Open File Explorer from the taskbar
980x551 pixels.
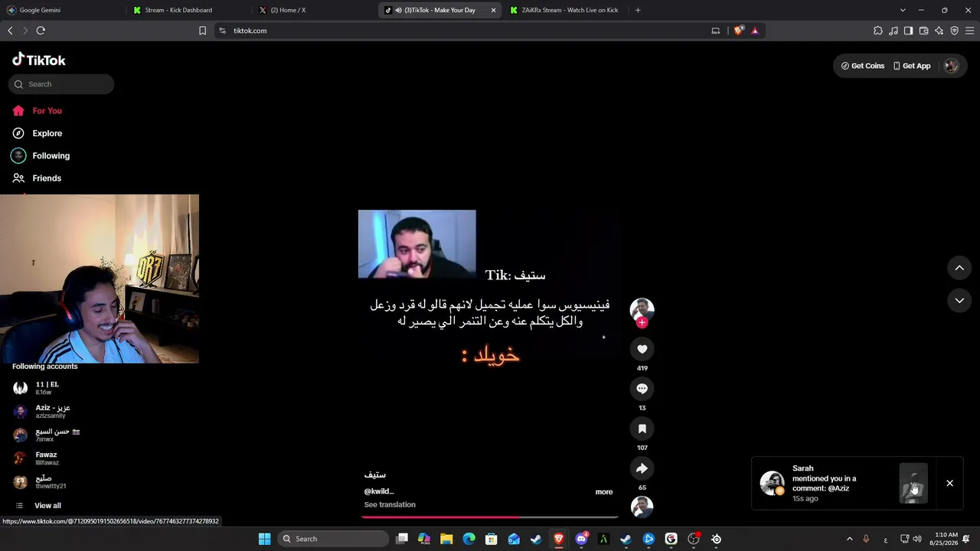click(x=446, y=539)
